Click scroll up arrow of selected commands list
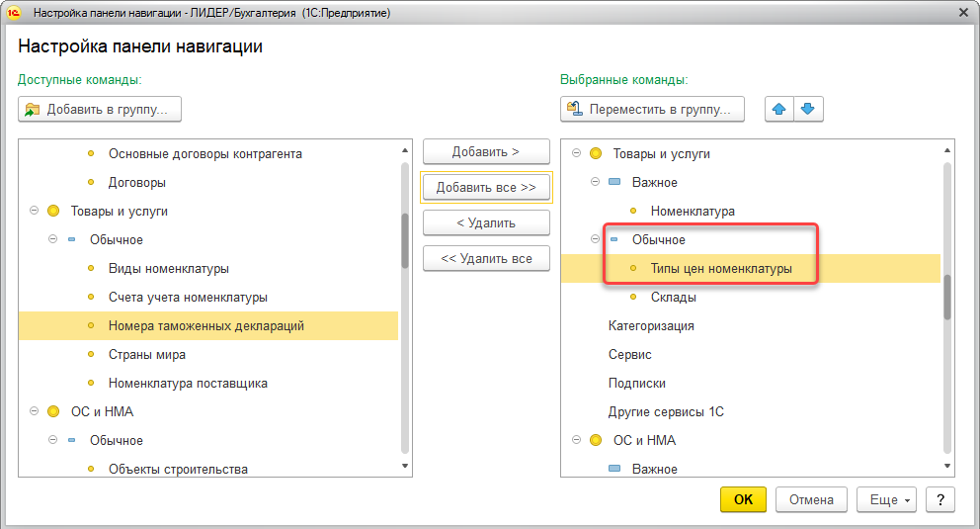Viewport: 980px width, 529px height. pos(947,150)
